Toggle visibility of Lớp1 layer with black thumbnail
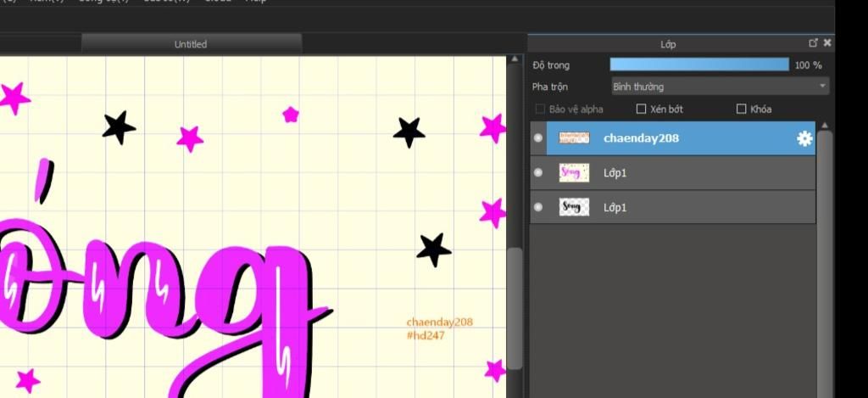Viewport: 868px width, 398px height. (538, 207)
